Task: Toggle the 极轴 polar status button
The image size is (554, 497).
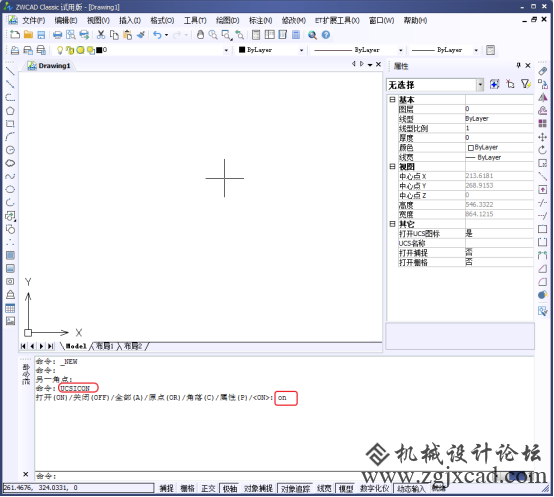Action: pyautogui.click(x=229, y=488)
